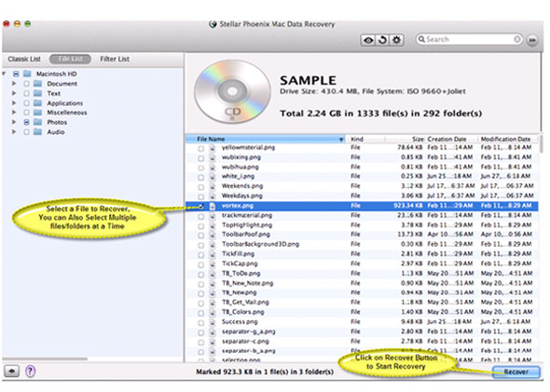
Task: Expand the Photos folder triangle
Action: [14, 122]
